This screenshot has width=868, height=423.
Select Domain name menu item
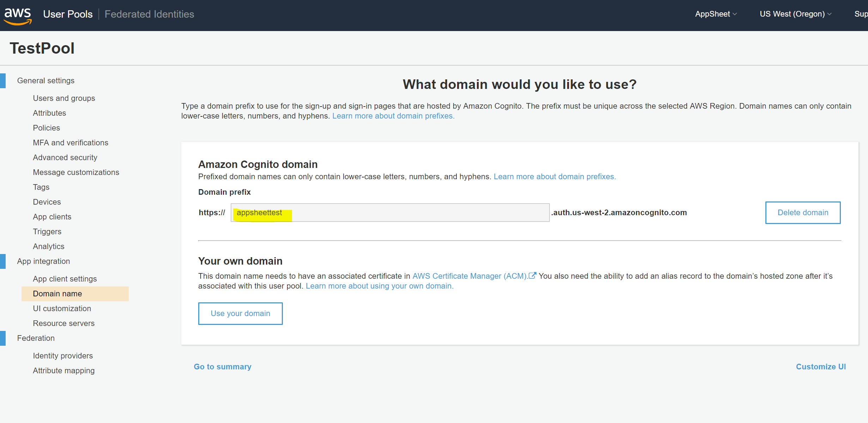pyautogui.click(x=75, y=294)
